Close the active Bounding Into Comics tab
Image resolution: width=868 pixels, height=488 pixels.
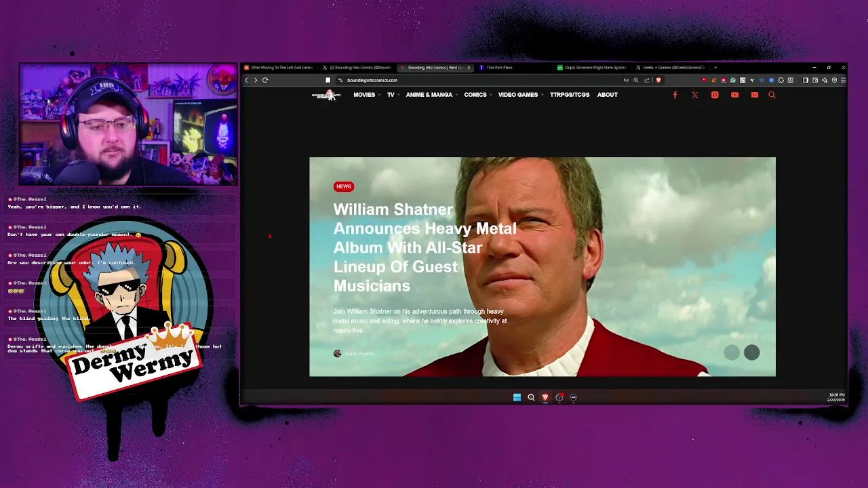pos(468,67)
